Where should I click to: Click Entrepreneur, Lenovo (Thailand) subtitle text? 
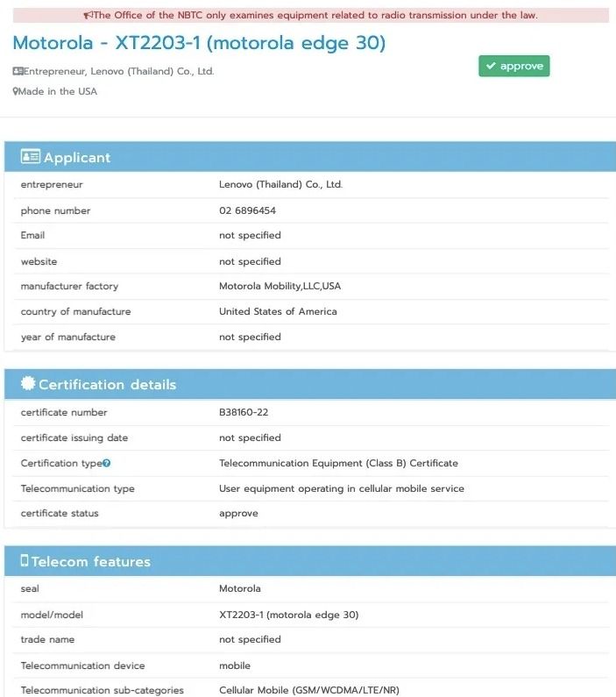tap(118, 71)
